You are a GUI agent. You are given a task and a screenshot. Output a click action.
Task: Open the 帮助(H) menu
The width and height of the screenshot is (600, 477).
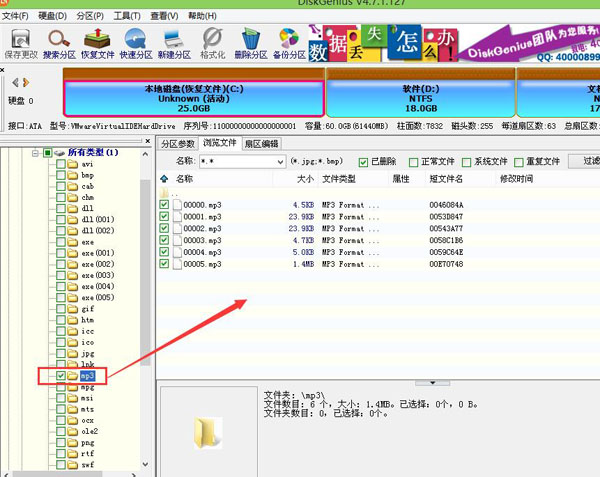pyautogui.click(x=202, y=16)
